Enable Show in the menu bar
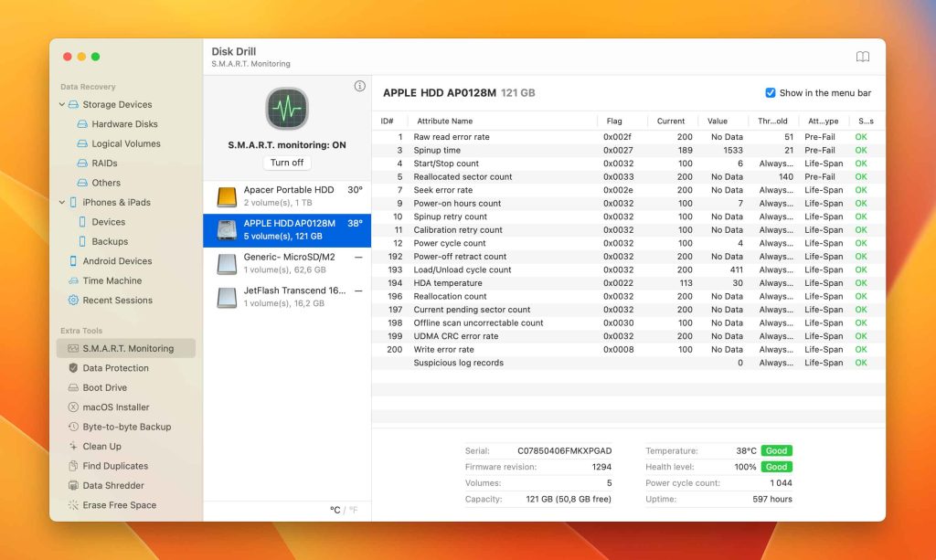The height and width of the screenshot is (560, 936). coord(771,92)
